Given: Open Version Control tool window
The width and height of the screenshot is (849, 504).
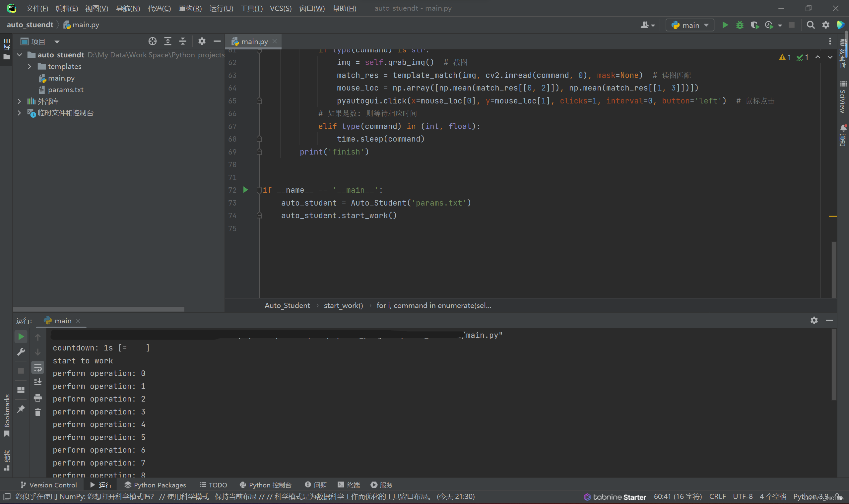Looking at the screenshot, I should (x=48, y=485).
